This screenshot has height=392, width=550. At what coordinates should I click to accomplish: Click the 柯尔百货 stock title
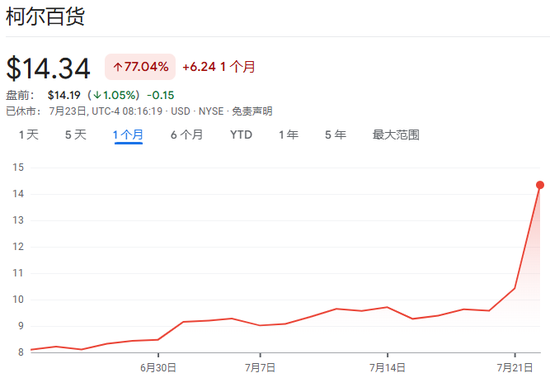tap(45, 16)
